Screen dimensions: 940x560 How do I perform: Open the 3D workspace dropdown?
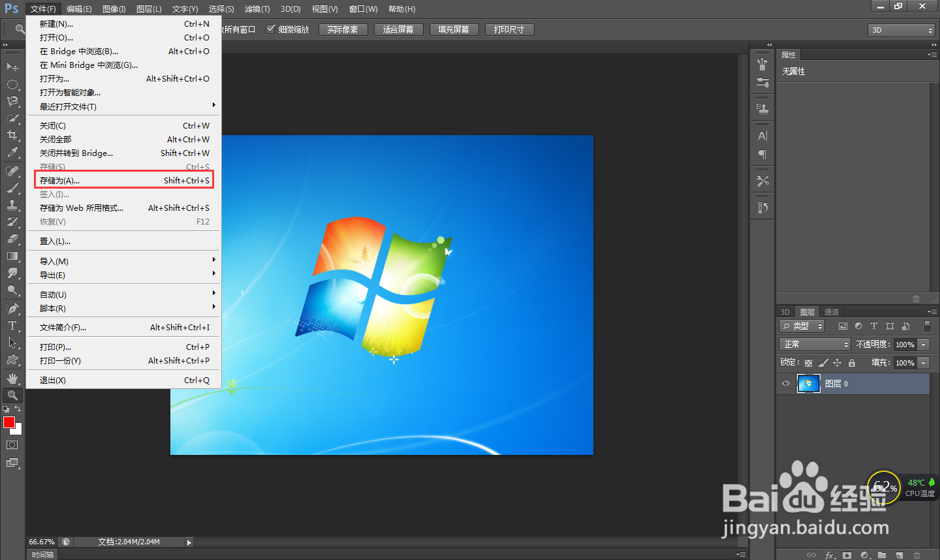901,30
